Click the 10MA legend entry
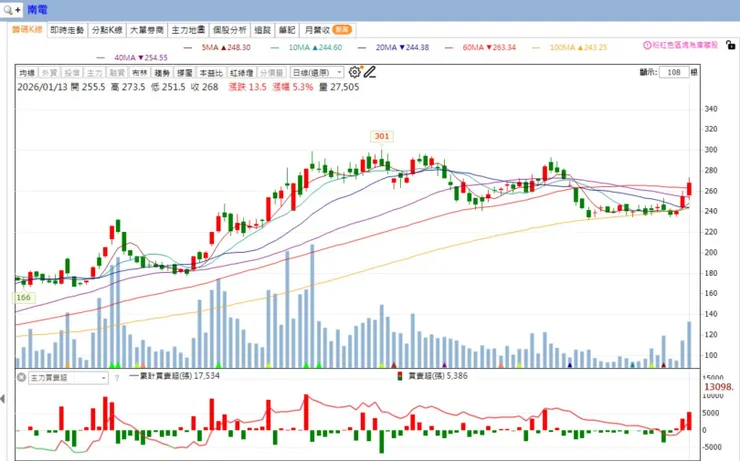Viewport: 740px width, 461px height. point(306,47)
